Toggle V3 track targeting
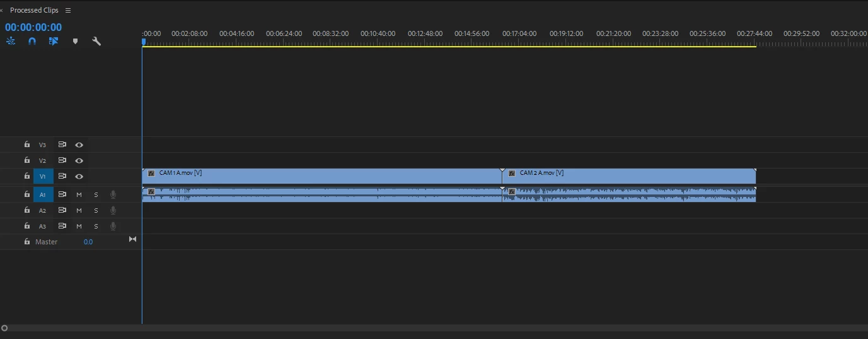This screenshot has height=339, width=868. (43, 145)
